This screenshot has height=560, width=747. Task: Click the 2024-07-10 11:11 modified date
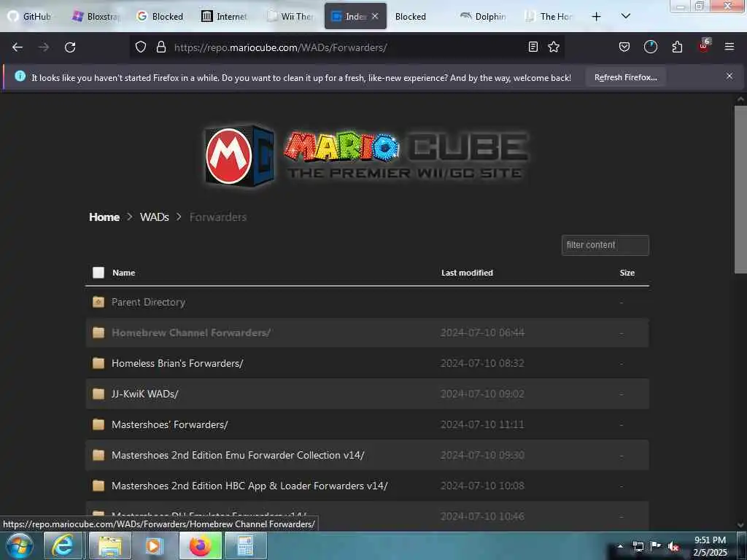point(482,424)
